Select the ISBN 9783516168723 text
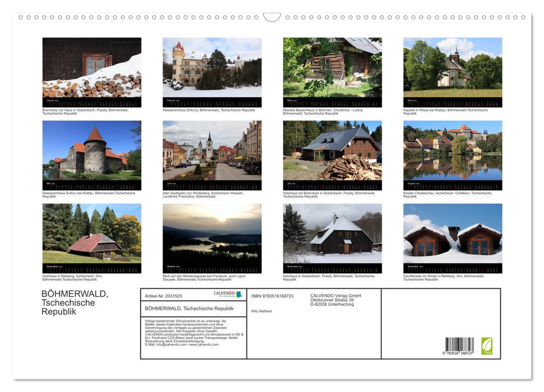Viewport: 544px width, 392px height. tap(272, 296)
